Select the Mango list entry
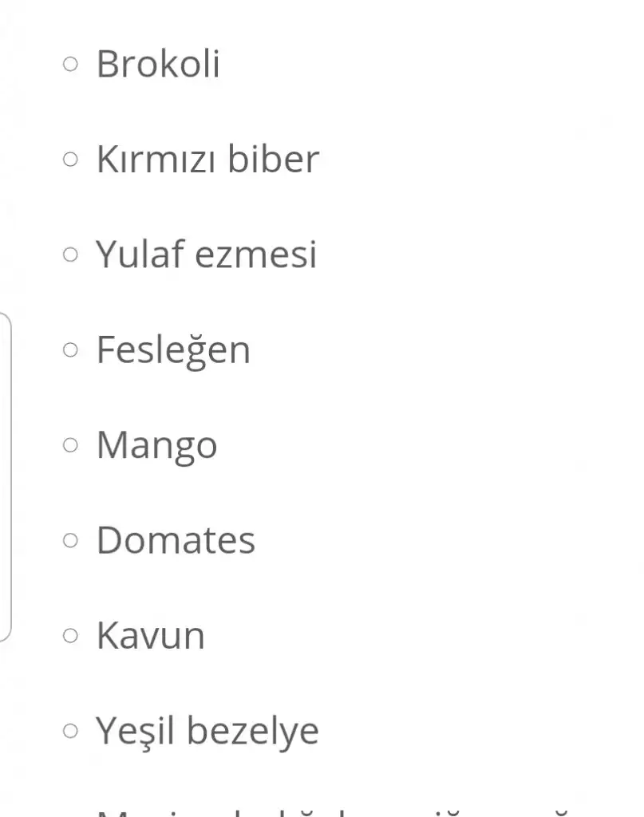 (157, 447)
